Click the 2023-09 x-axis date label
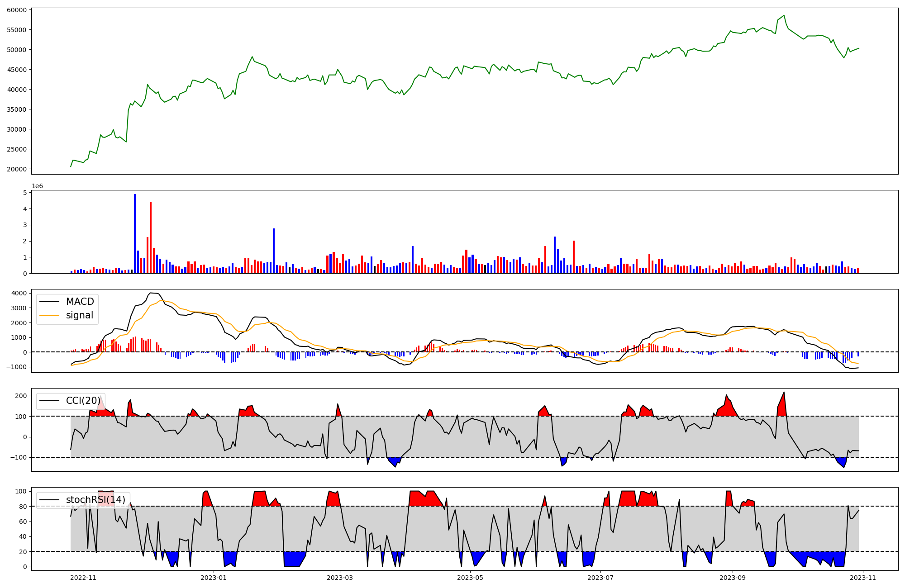Image resolution: width=905 pixels, height=588 pixels. click(733, 578)
